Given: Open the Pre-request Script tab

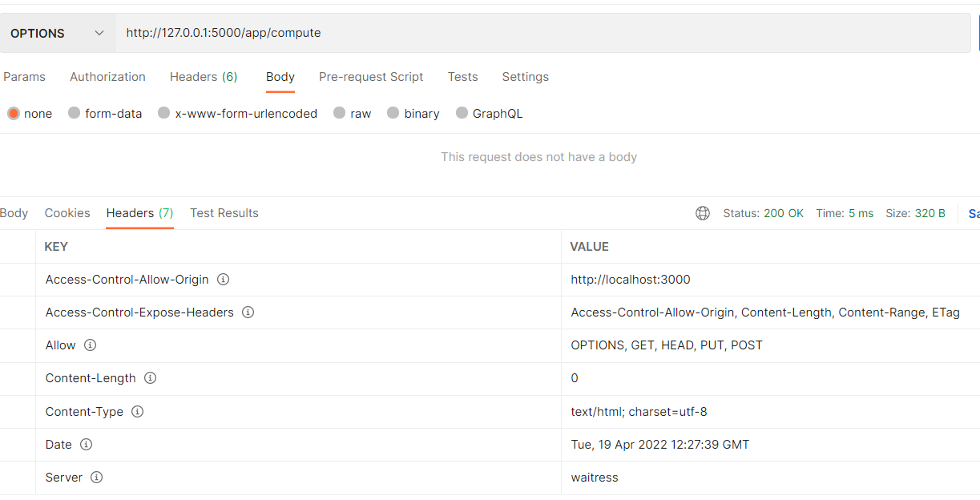Looking at the screenshot, I should point(371,77).
